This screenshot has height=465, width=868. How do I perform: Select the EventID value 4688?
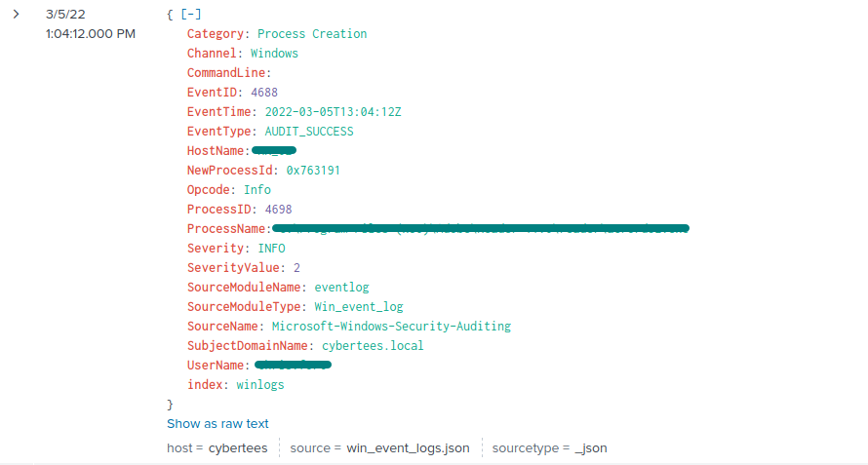[264, 93]
